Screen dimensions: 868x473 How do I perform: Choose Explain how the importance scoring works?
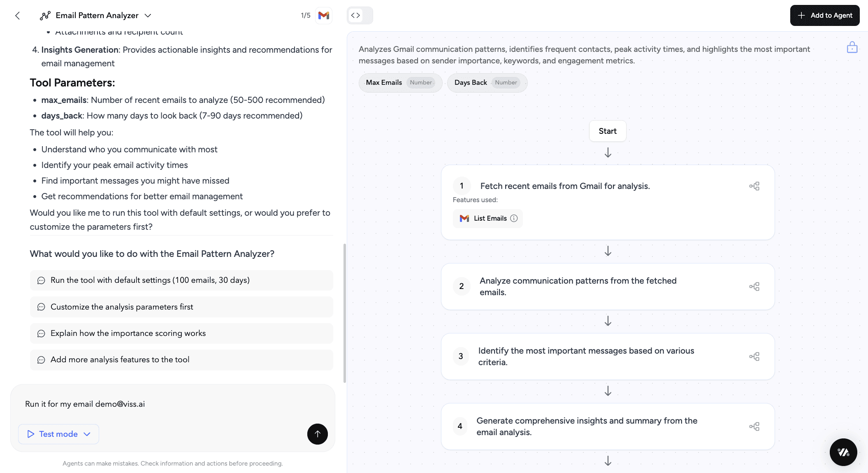181,333
